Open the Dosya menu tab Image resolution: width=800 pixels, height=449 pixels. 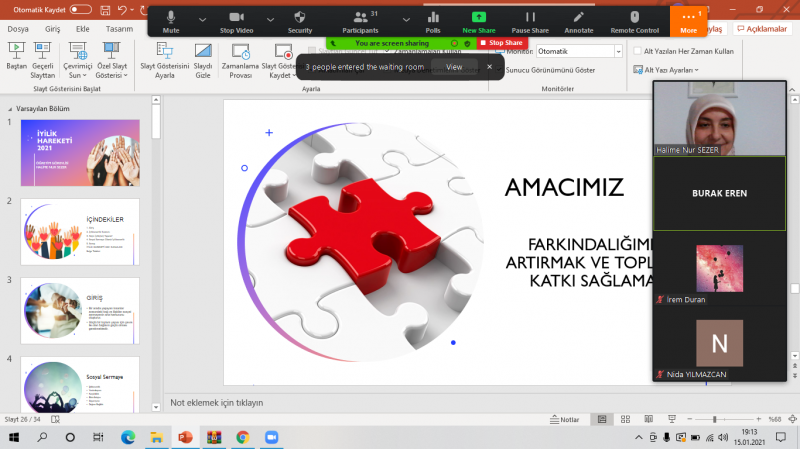click(18, 29)
